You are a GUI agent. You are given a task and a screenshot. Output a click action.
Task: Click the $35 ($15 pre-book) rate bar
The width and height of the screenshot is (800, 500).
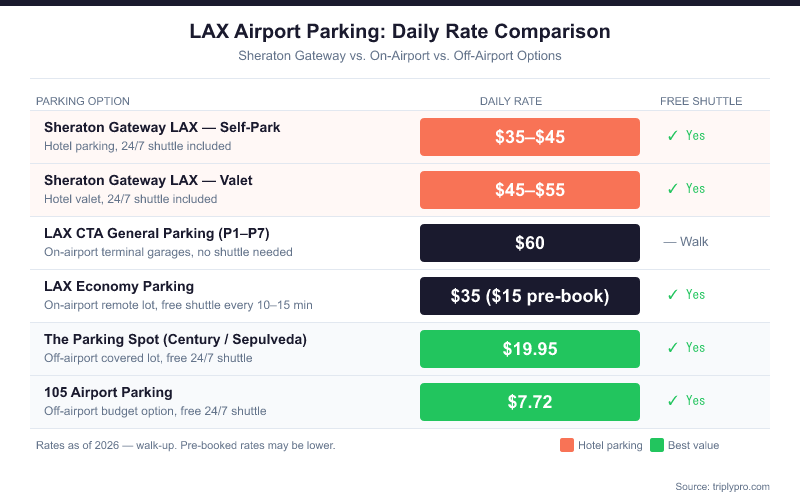[x=530, y=296]
